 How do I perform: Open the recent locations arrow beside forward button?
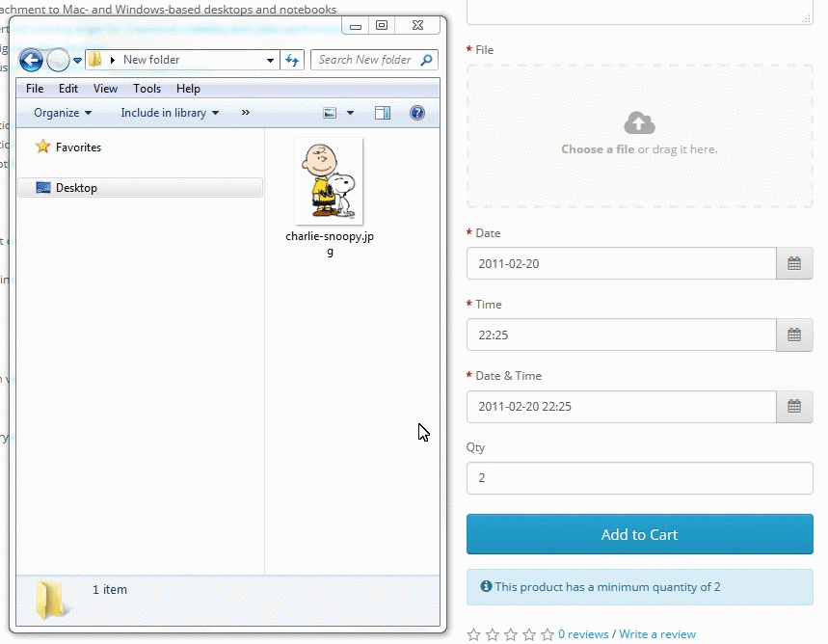pos(78,61)
